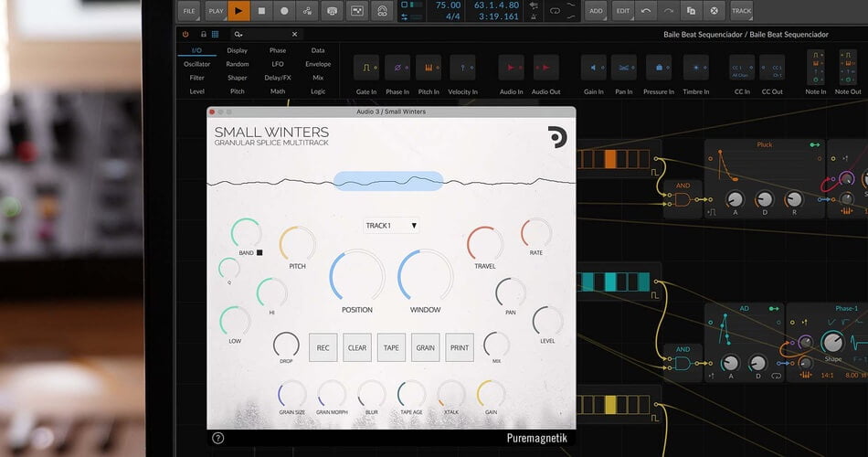
Task: Click the headphone-style icon in the transport
Action: click(x=382, y=11)
